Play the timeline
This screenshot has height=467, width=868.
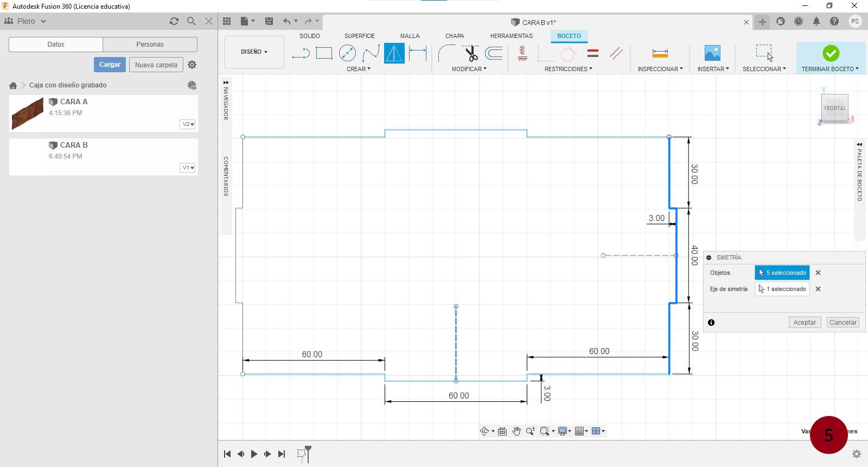(x=254, y=454)
